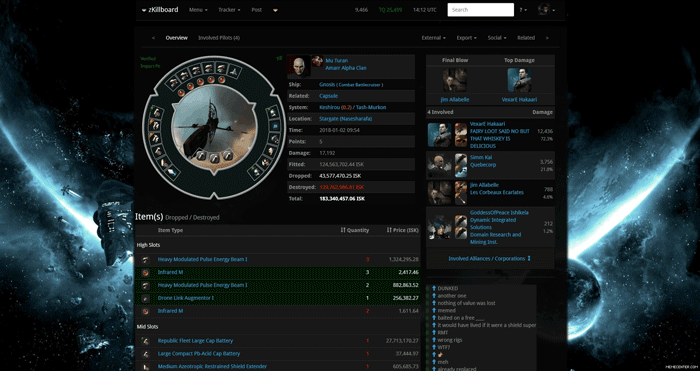Open the Quebecorp corporation link
Screen dimensions: 700x371
pyautogui.click(x=483, y=165)
